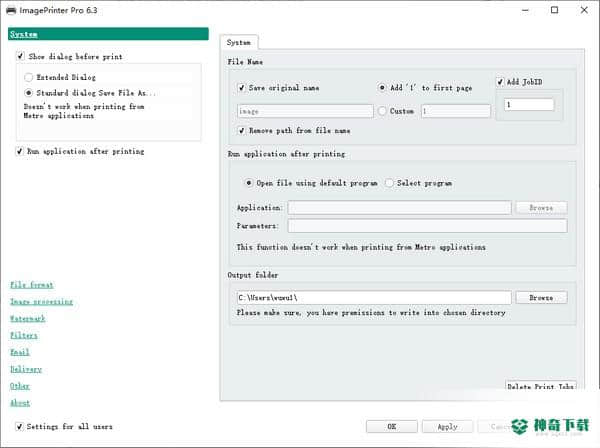This screenshot has width=600, height=448.
Task: Minimize the ImagePrinter Pro window
Action: (x=525, y=10)
